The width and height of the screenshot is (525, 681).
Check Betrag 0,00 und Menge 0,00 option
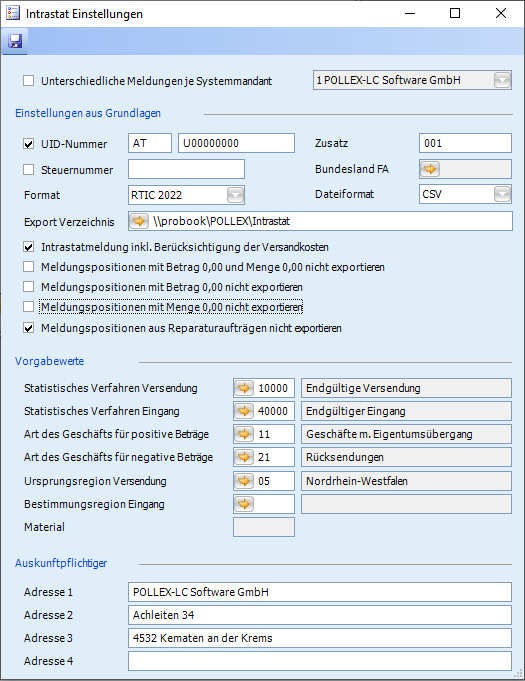tap(29, 267)
